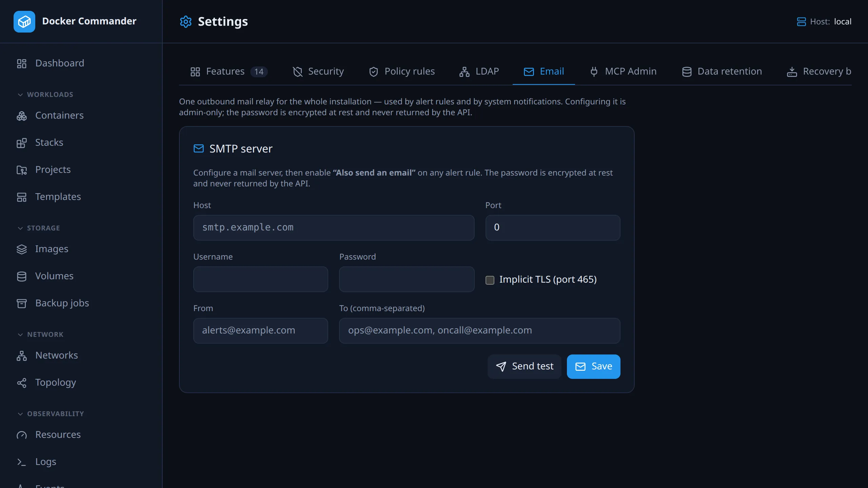
Task: Open the Policy rules tab
Action: tap(402, 72)
